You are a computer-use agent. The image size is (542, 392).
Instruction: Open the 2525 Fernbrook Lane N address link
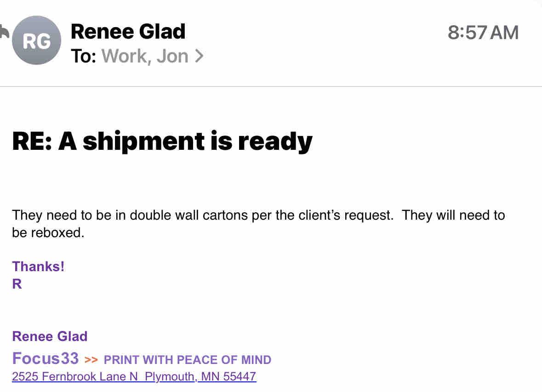click(x=75, y=377)
